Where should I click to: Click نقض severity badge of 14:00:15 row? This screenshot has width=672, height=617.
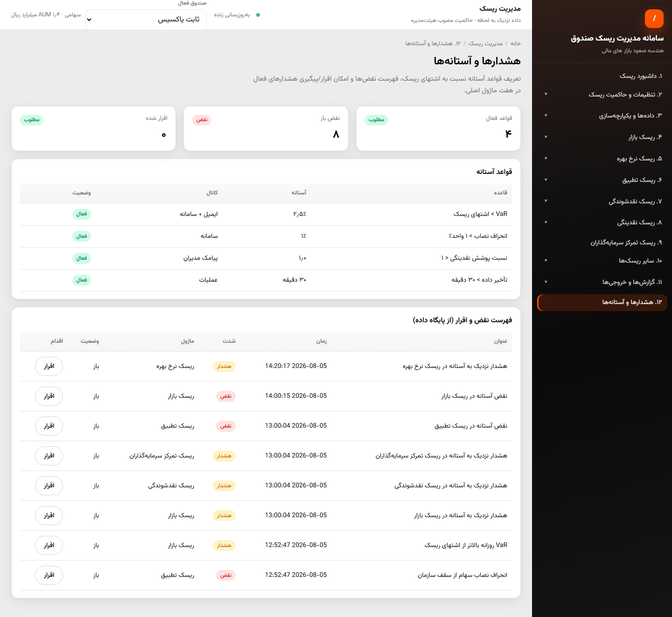click(x=226, y=396)
